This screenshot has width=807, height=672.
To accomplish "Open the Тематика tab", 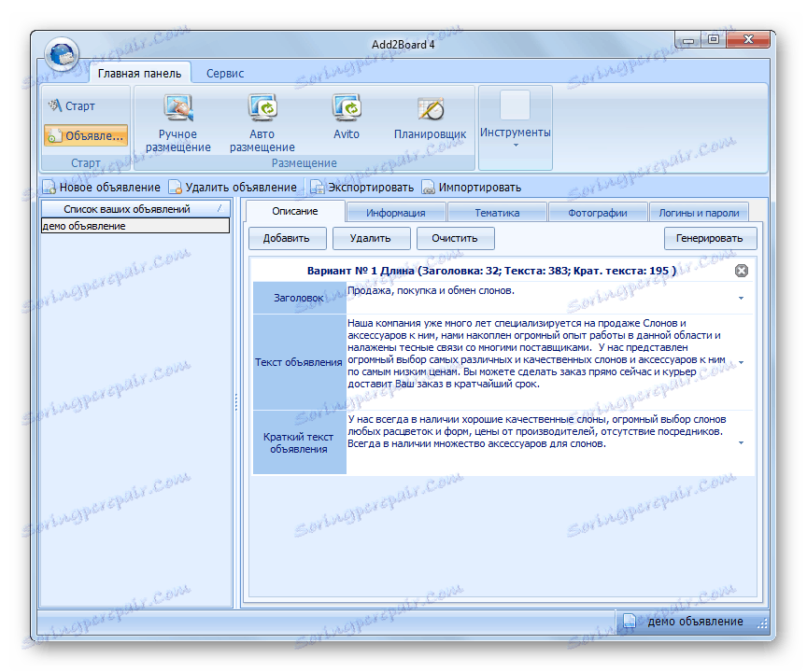I will point(497,213).
